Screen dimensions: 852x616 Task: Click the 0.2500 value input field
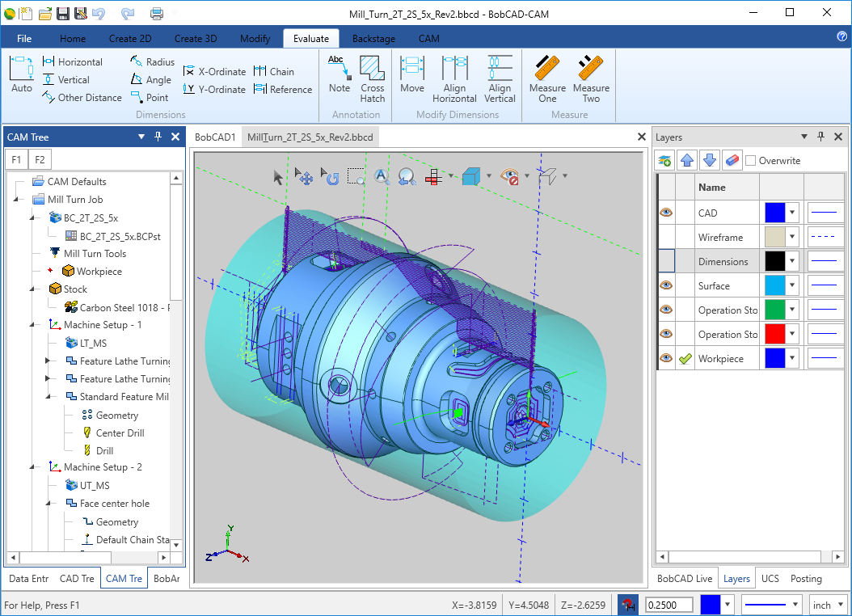click(669, 605)
